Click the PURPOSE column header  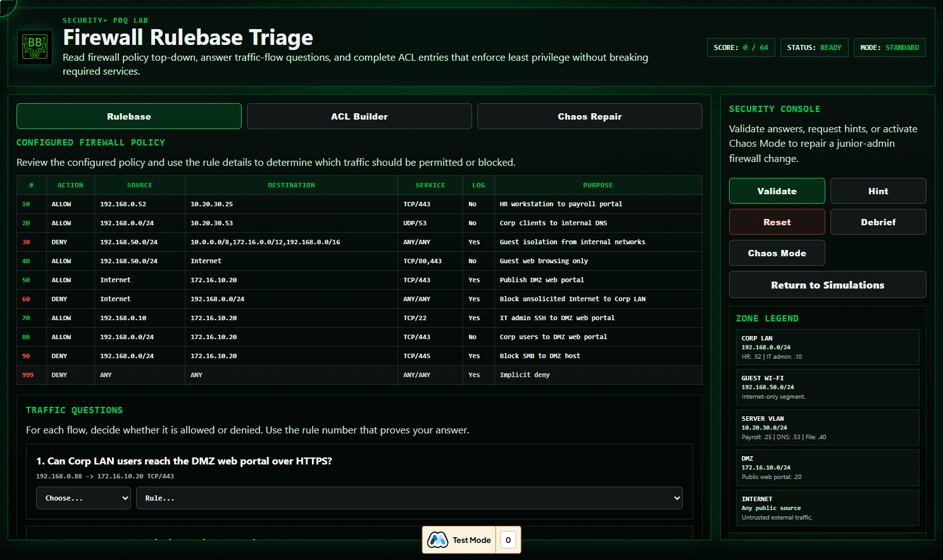[x=598, y=185]
